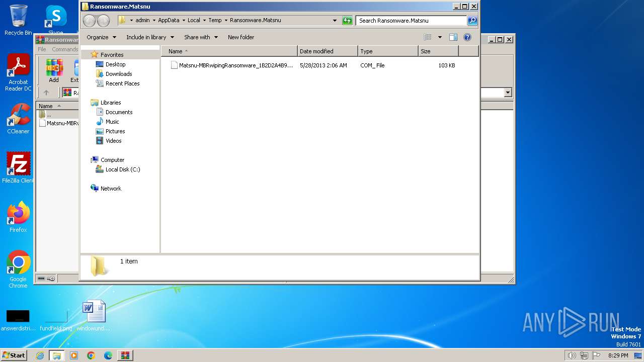Change your view icon in Explorer
The height and width of the screenshot is (362, 644).
tap(428, 37)
